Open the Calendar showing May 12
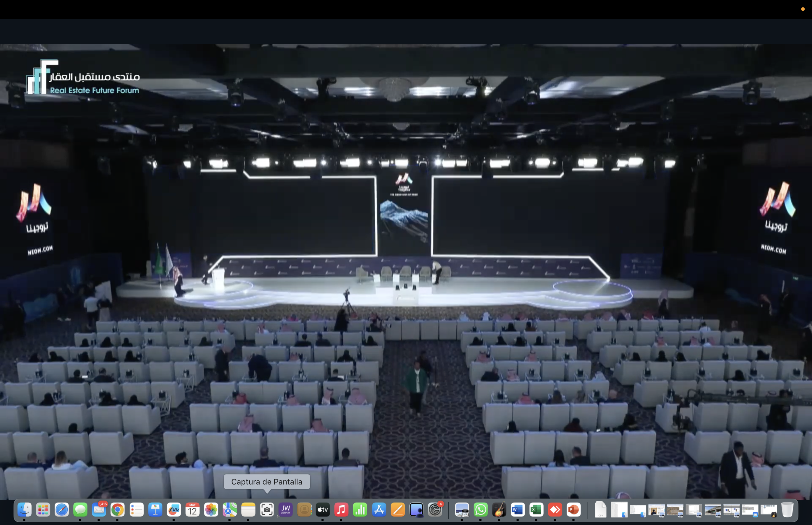Screen dimensions: 812x525 click(192, 510)
